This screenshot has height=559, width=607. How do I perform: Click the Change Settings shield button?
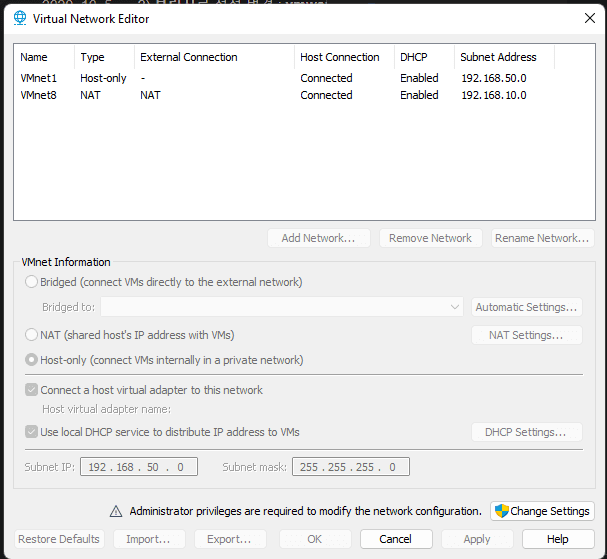542,511
